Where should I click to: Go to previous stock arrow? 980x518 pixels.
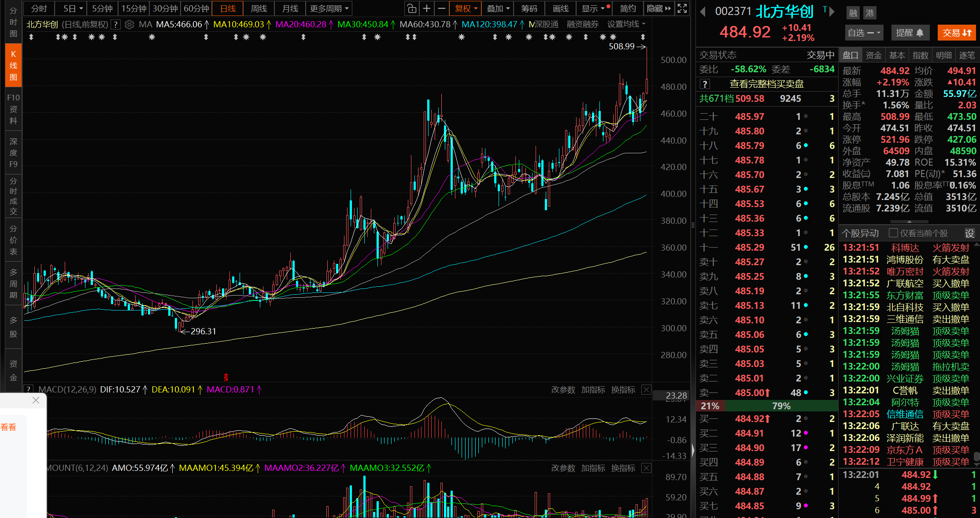[703, 12]
